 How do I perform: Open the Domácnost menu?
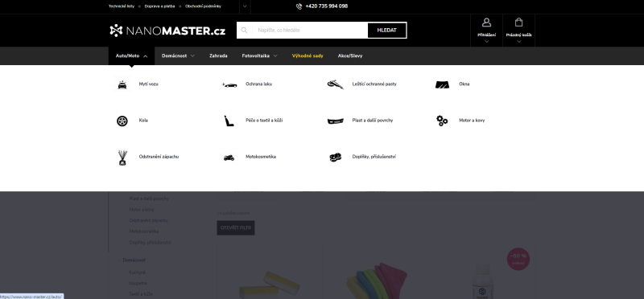178,55
